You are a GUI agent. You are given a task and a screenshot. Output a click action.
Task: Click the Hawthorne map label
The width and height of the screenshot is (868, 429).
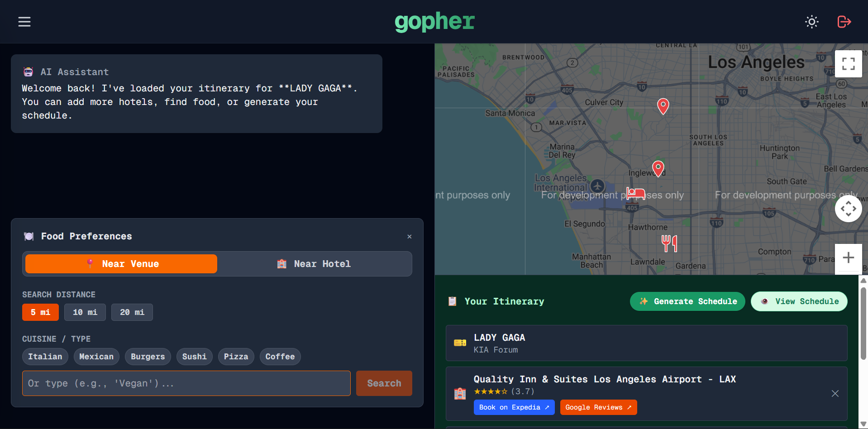[648, 227]
